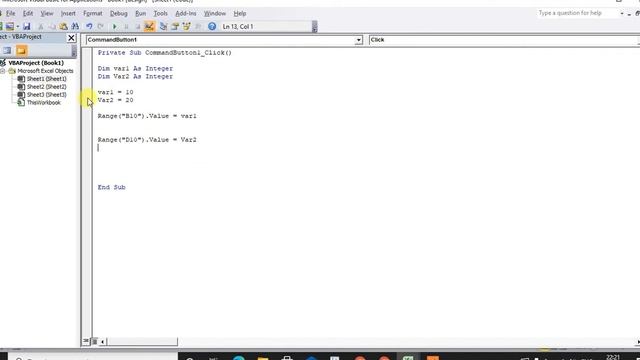Click the Copy icon in toolbar

coord(52,27)
